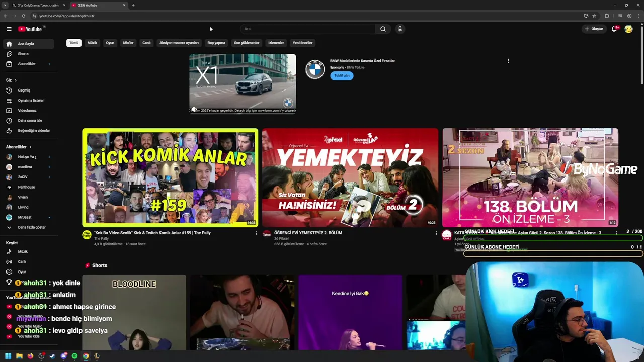Open Chrome three-dot menu
644x362 pixels.
tap(638, 16)
